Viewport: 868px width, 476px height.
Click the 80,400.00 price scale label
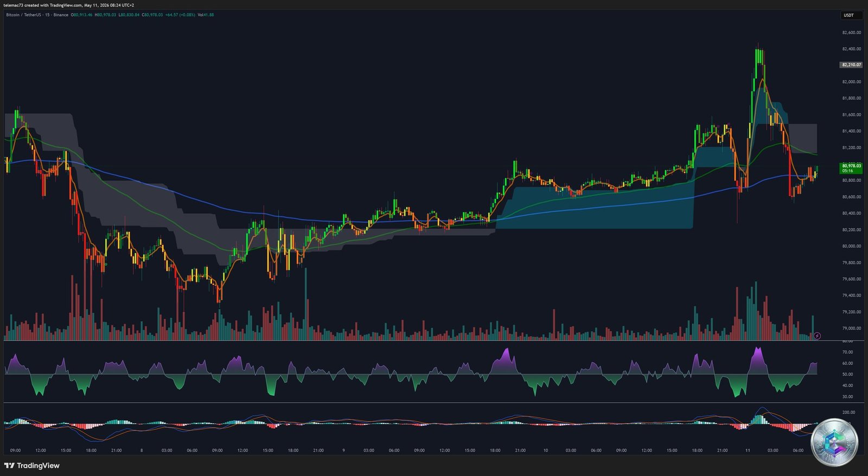[851, 213]
